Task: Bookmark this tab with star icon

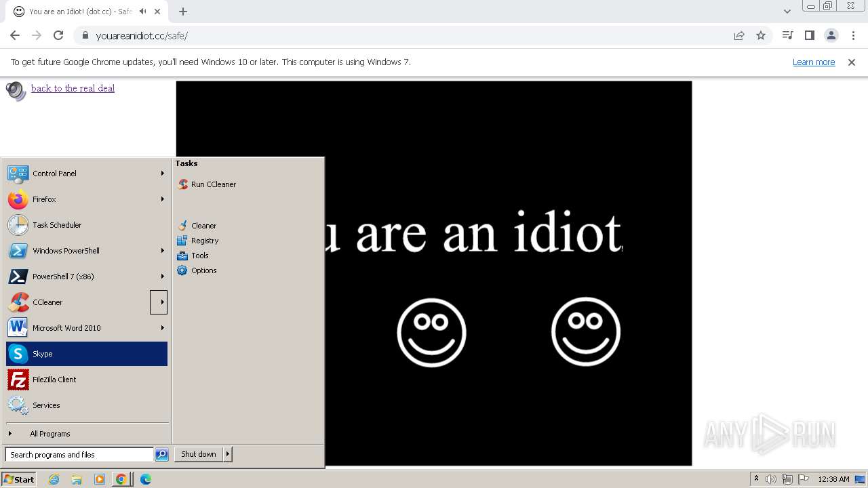Action: coord(761,35)
